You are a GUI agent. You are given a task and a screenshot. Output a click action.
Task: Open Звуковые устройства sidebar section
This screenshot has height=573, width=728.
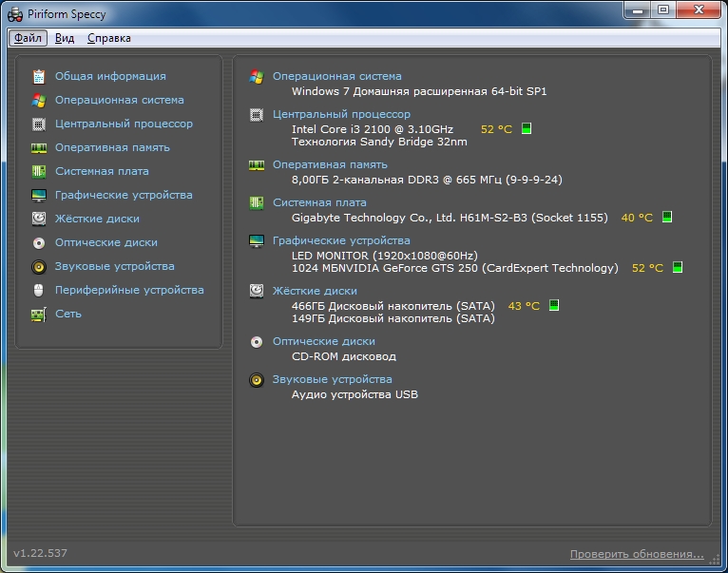click(x=115, y=266)
